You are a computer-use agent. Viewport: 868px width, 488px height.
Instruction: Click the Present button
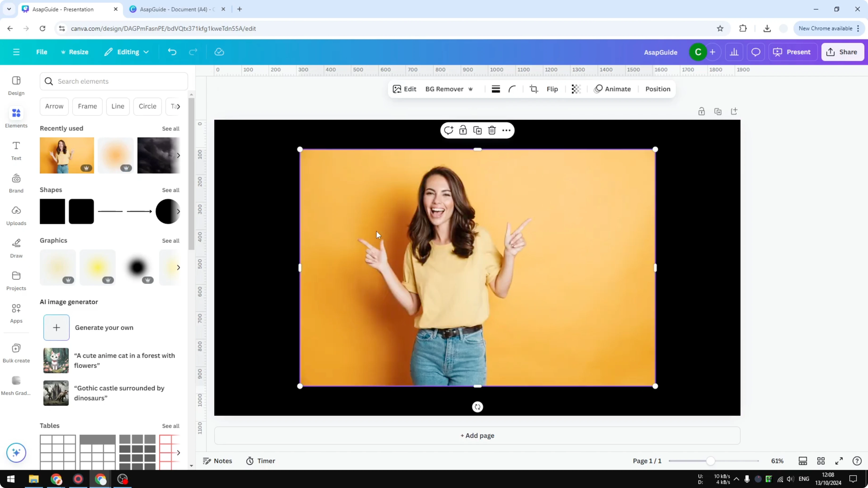pyautogui.click(x=793, y=52)
